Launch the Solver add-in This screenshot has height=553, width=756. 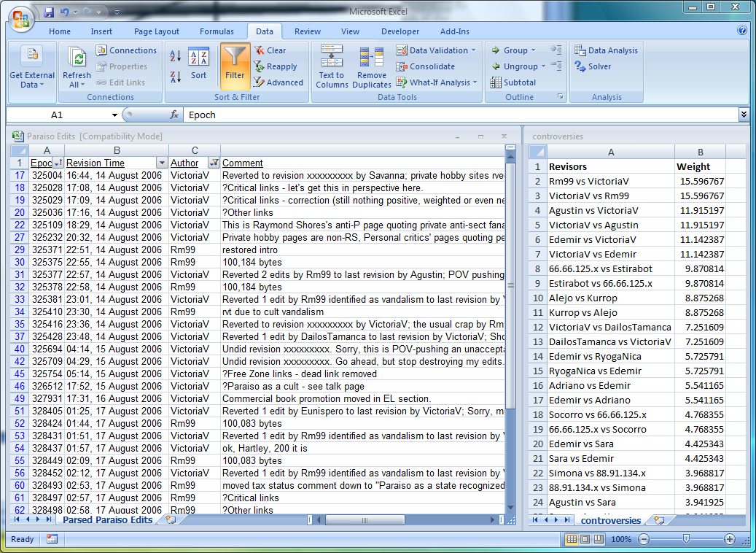tap(593, 66)
